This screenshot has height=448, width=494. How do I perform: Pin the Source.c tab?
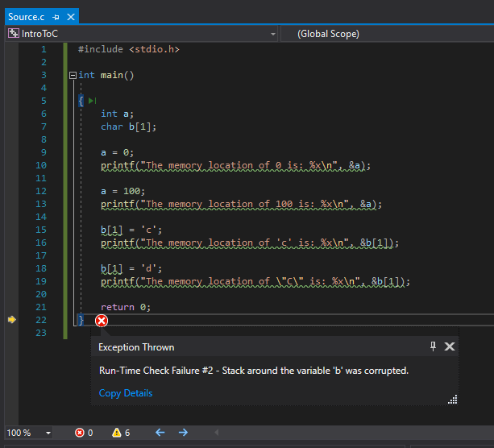point(56,17)
